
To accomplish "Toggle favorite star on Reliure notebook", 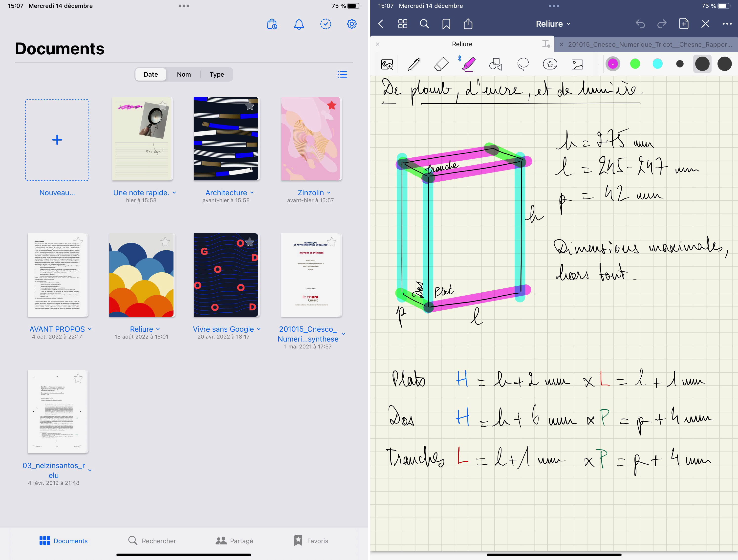I will tap(165, 241).
